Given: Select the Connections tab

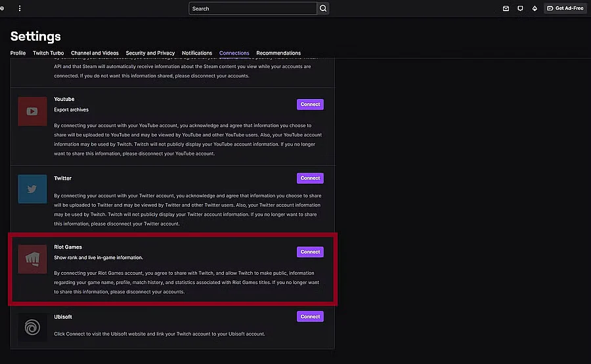Looking at the screenshot, I should 234,53.
